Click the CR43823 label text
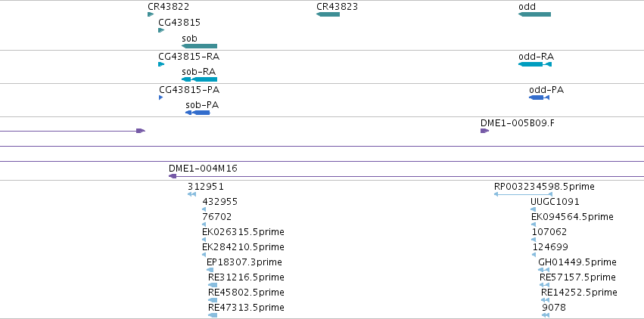The image size is (644, 319). [x=338, y=7]
